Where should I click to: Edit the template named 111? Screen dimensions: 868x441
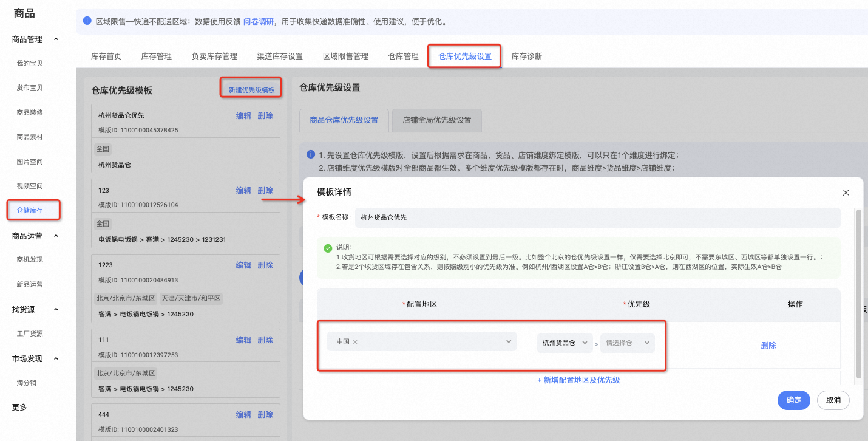pos(243,340)
